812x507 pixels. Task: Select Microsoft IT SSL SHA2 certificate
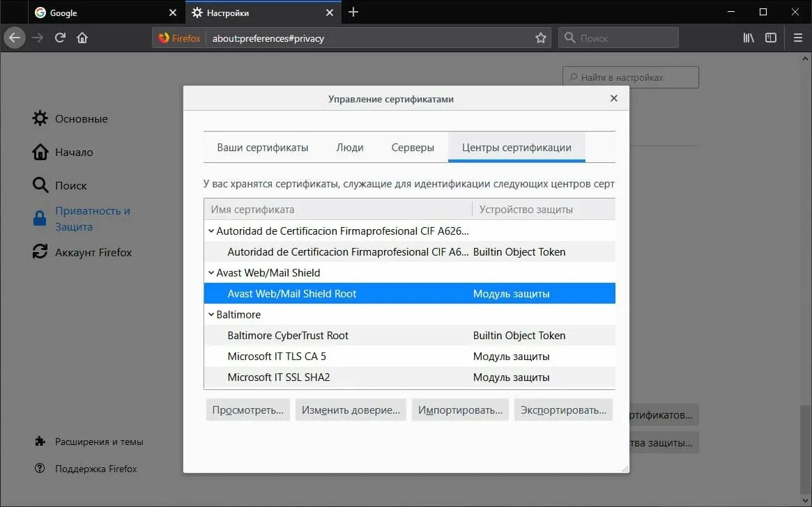point(410,377)
